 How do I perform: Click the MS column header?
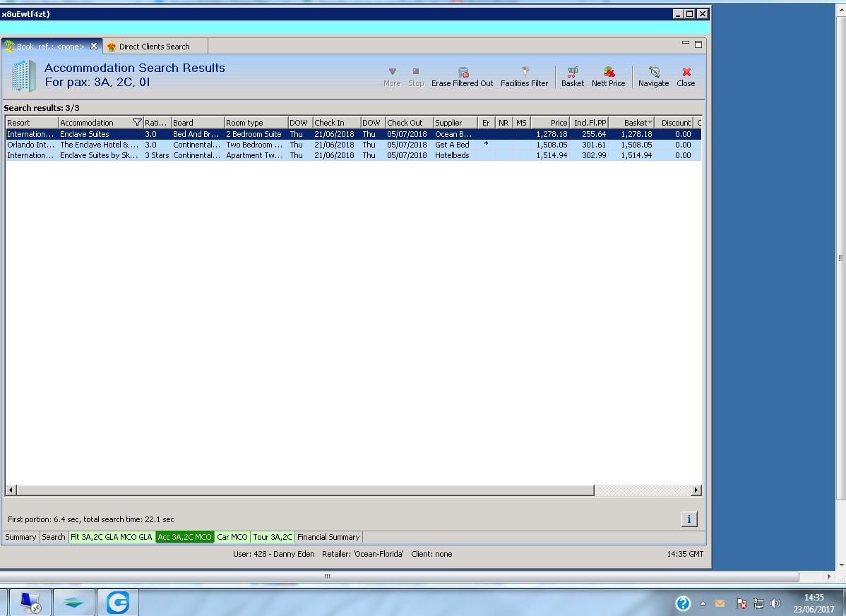(x=521, y=123)
